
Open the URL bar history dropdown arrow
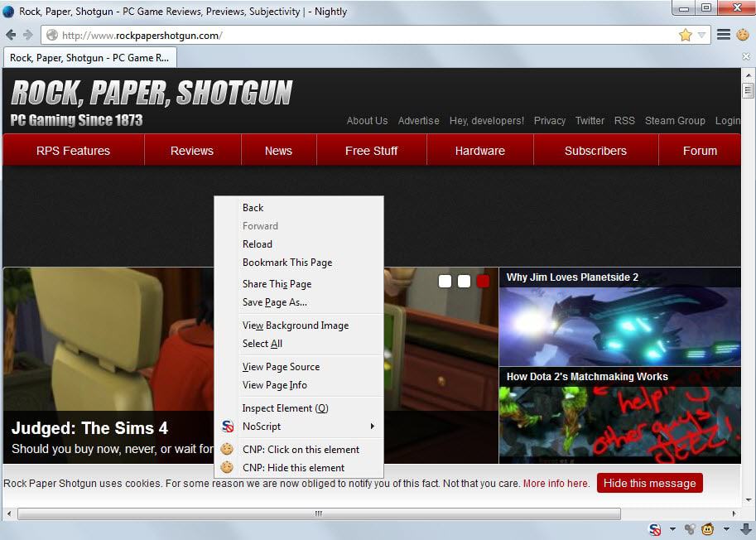tap(701, 35)
